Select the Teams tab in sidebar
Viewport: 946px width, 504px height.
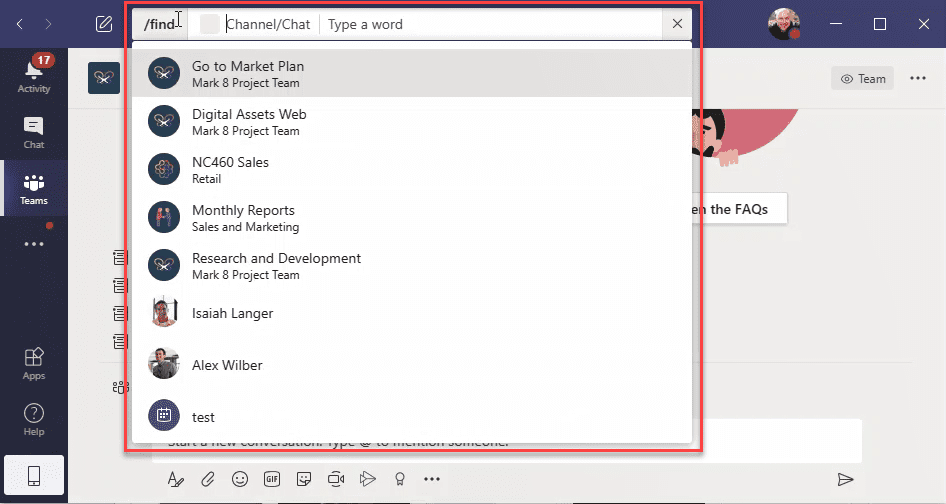pyautogui.click(x=34, y=188)
